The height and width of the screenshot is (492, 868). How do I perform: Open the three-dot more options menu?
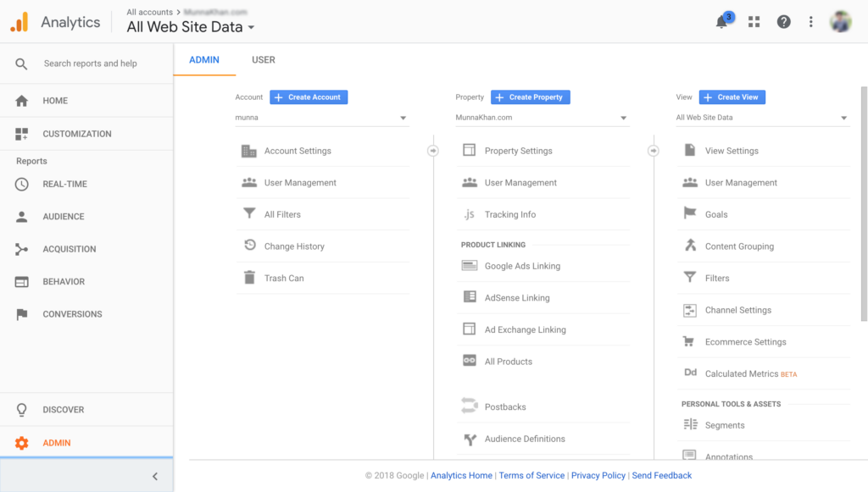pyautogui.click(x=811, y=22)
